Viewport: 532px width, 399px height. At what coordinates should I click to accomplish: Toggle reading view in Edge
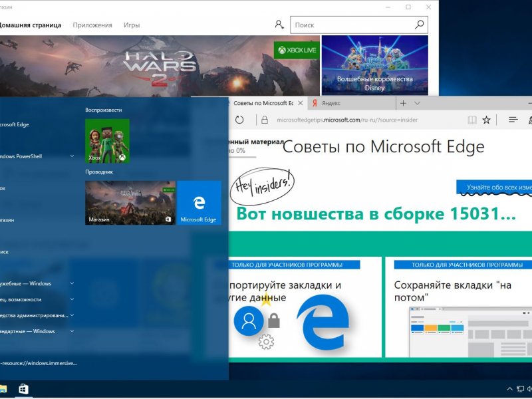[472, 120]
